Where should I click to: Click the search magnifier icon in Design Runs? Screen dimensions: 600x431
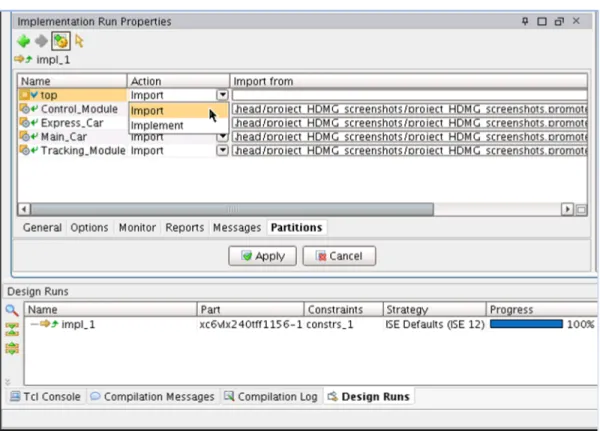click(12, 310)
